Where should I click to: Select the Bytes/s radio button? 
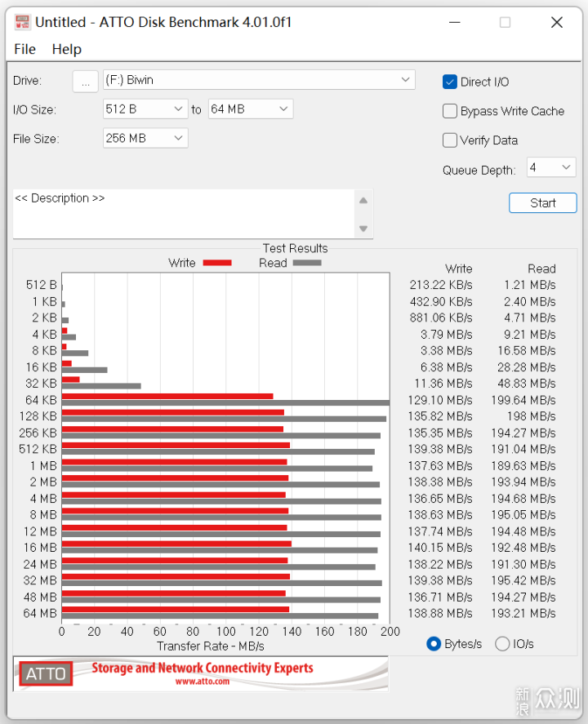pyautogui.click(x=434, y=644)
